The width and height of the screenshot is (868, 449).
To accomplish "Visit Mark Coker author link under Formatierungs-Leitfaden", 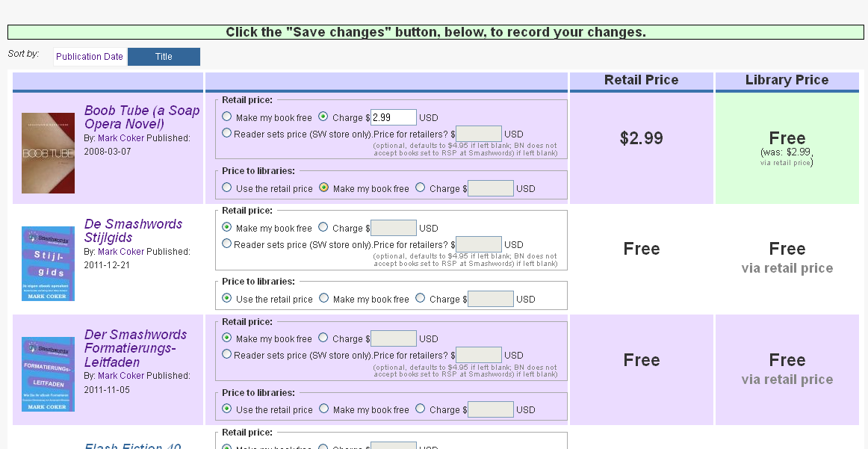I will pos(121,375).
